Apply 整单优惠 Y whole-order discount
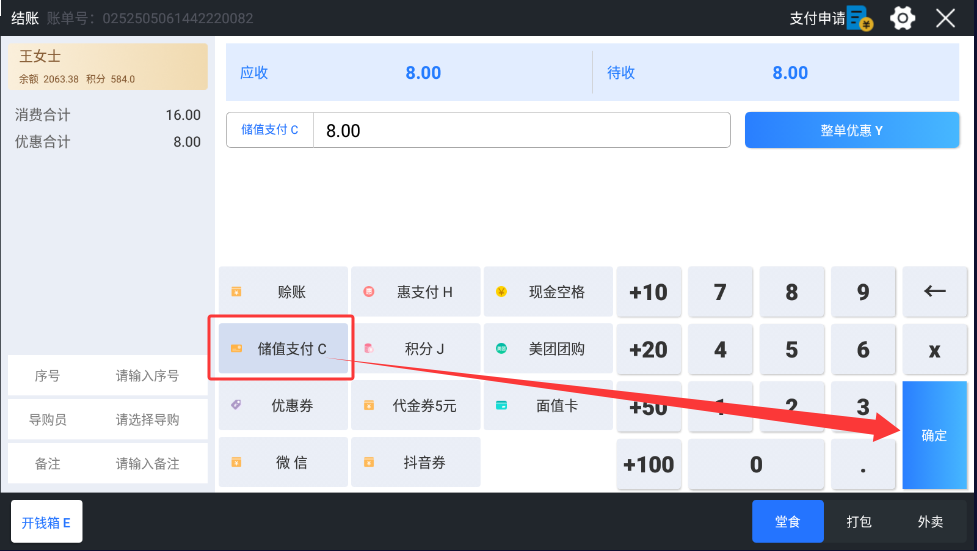 tap(852, 130)
